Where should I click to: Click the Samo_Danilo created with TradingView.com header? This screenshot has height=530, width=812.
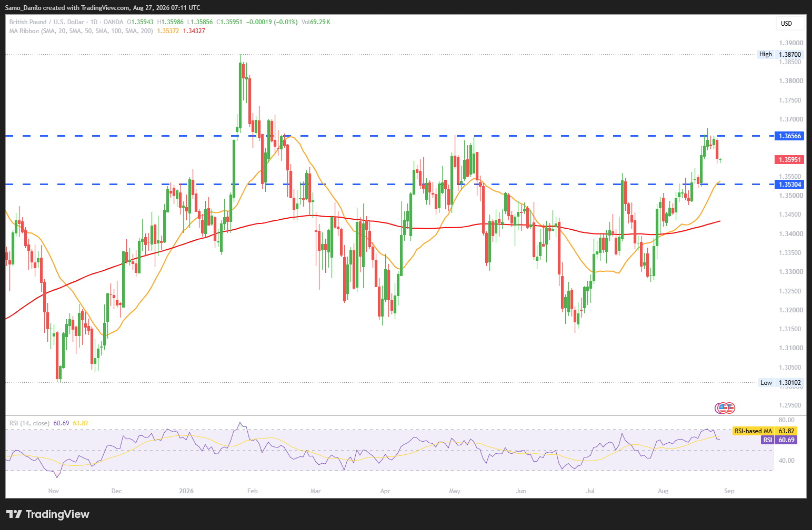coord(103,8)
